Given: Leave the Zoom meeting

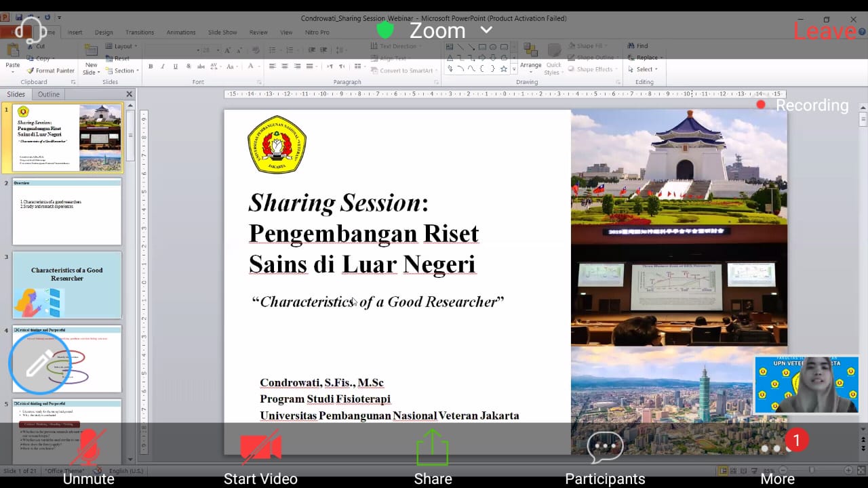Looking at the screenshot, I should tap(825, 30).
